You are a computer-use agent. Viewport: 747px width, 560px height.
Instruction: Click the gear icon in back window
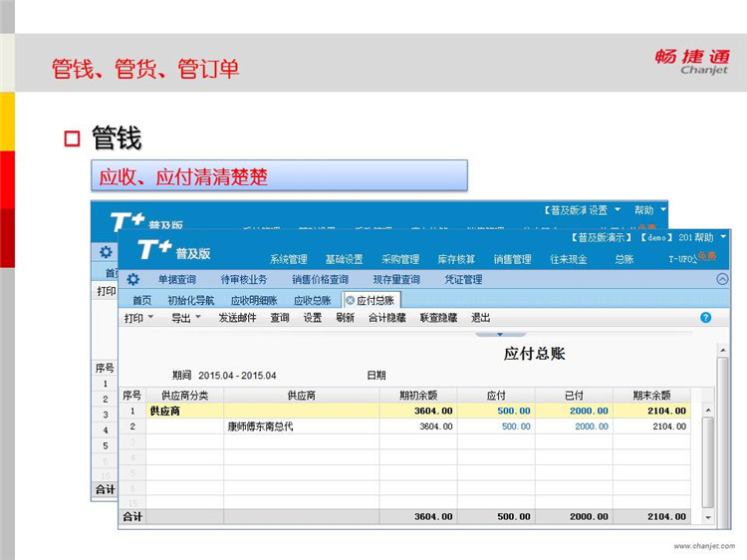pyautogui.click(x=106, y=252)
